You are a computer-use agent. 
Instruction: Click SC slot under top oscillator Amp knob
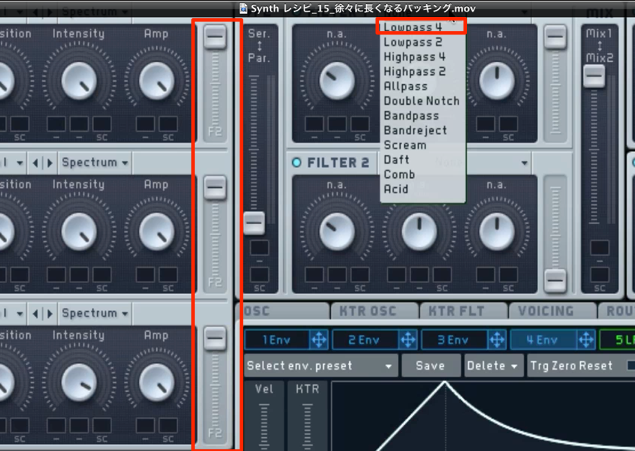click(168, 124)
